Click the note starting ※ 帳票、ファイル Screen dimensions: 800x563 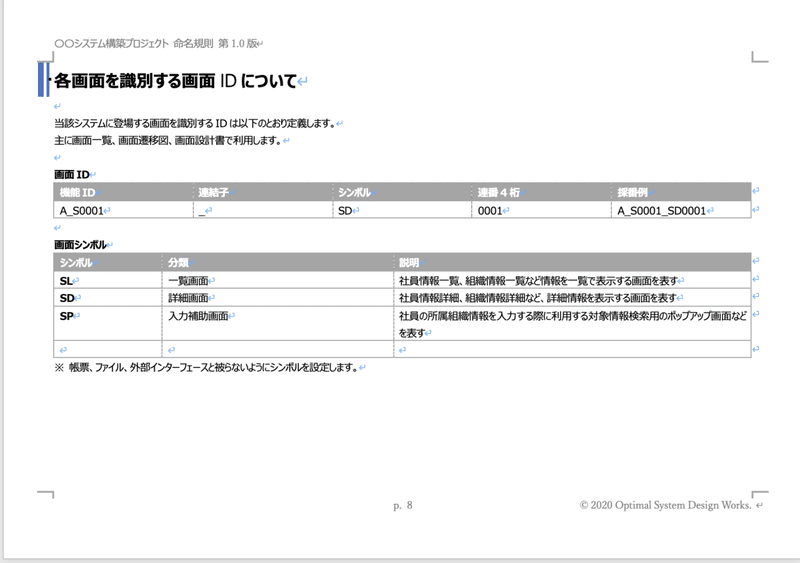click(x=206, y=367)
